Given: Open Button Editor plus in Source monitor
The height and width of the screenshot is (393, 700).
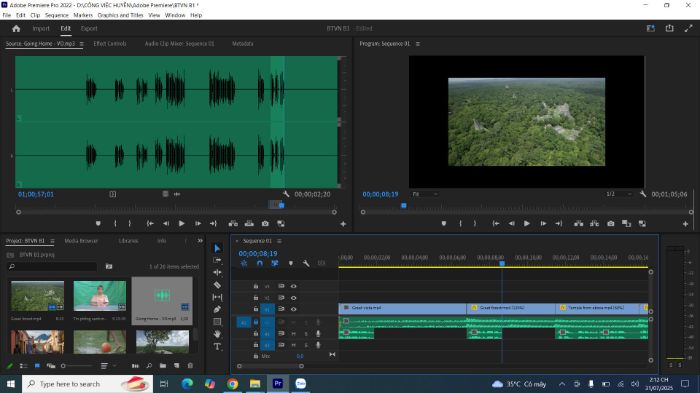Looking at the screenshot, I should tap(343, 224).
